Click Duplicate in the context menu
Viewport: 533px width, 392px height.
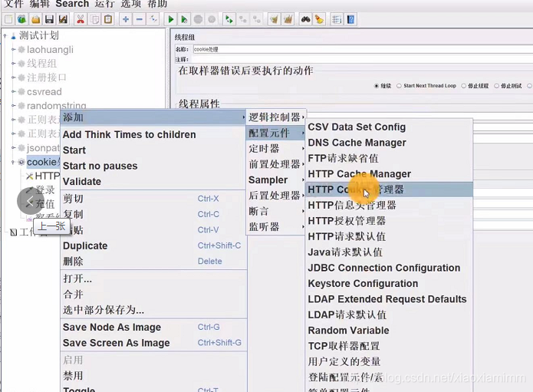(x=153, y=245)
